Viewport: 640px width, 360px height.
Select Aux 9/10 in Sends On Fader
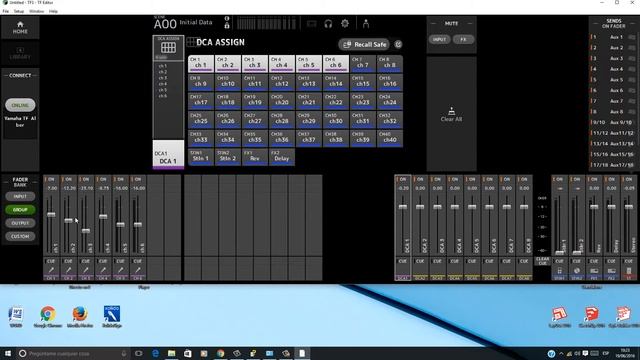coord(613,122)
